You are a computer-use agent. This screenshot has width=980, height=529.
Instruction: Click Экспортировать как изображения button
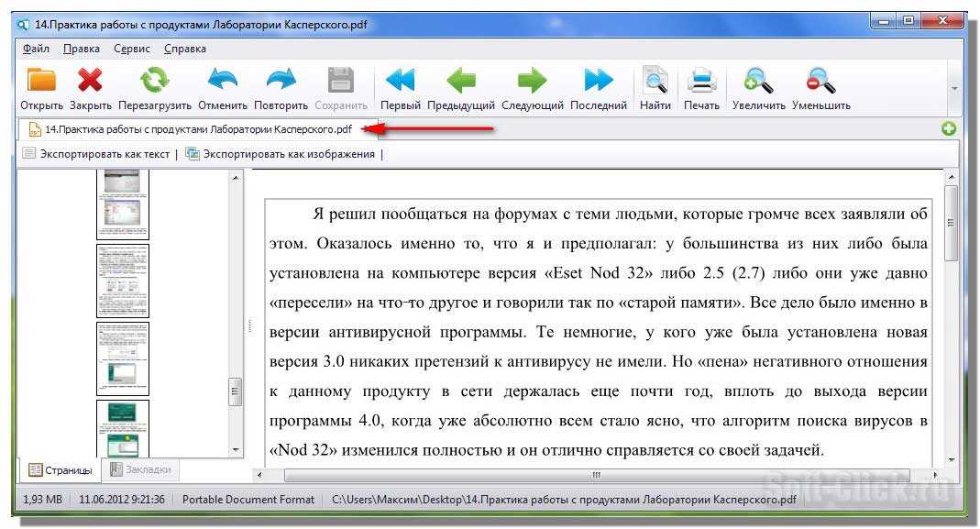click(x=281, y=154)
